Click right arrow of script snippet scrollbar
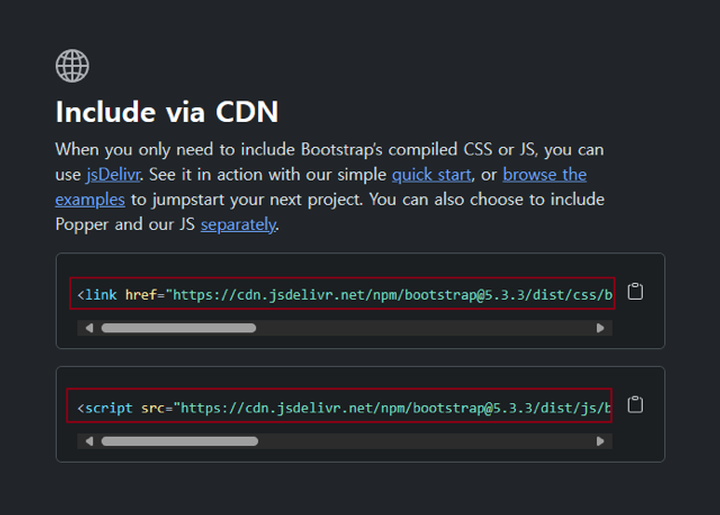Screen dimensions: 720x515 (600, 441)
